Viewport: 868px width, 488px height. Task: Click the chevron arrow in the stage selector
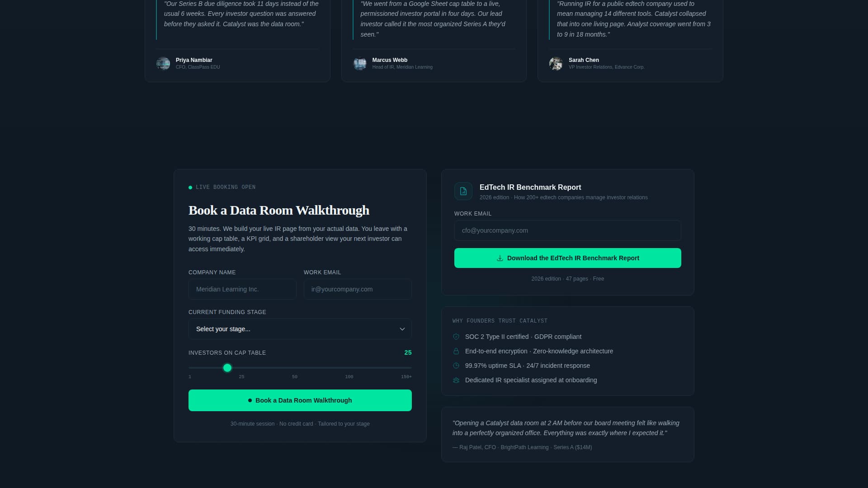point(402,329)
